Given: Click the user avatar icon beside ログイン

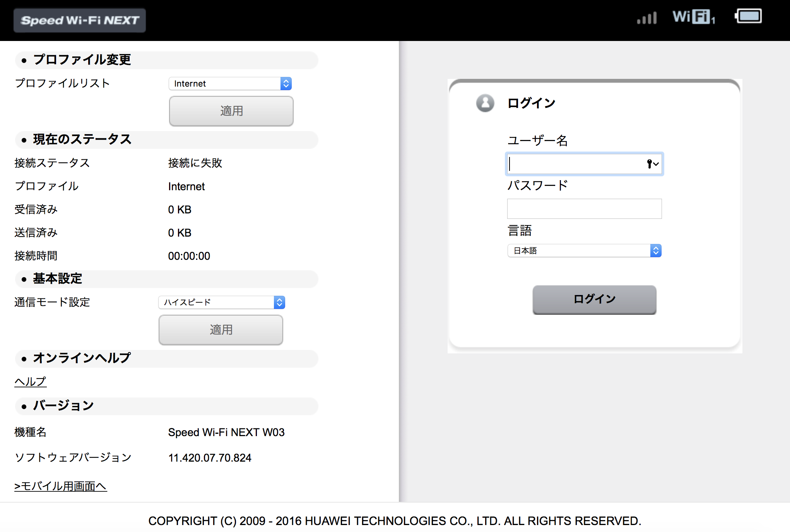Looking at the screenshot, I should (x=485, y=103).
